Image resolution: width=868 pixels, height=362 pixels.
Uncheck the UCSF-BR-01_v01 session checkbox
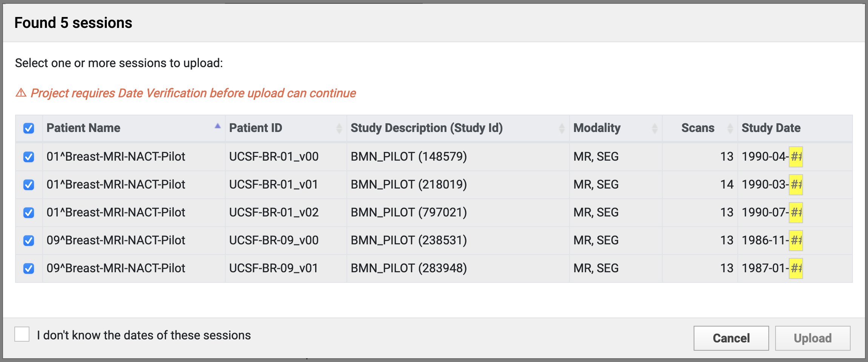[29, 185]
